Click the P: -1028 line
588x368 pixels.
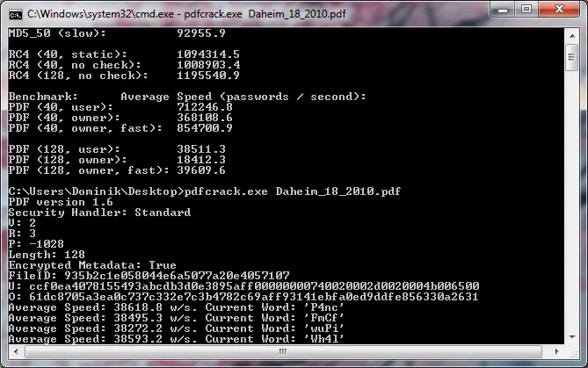(36, 244)
